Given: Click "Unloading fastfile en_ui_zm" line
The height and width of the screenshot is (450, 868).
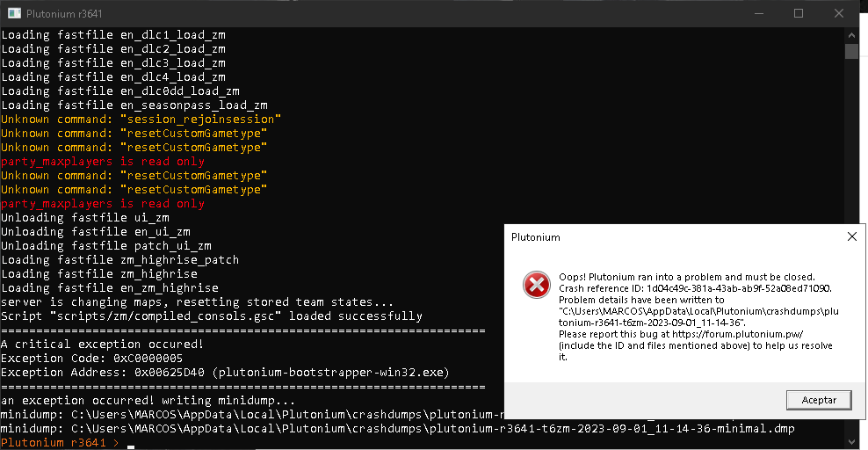Looking at the screenshot, I should pos(95,232).
